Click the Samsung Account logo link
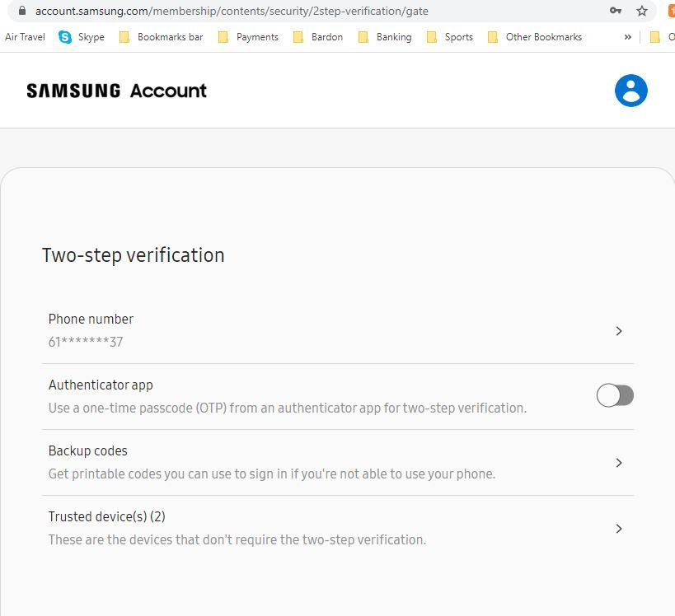The width and height of the screenshot is (675, 616). [116, 91]
